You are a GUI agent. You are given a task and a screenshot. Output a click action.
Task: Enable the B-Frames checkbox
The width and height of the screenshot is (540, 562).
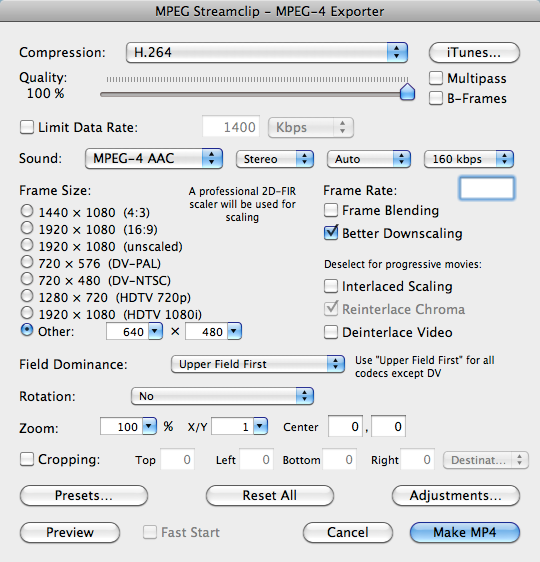tap(436, 98)
